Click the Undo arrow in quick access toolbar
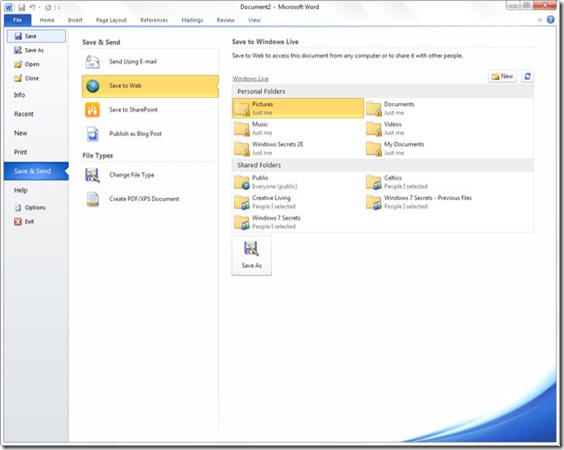The height and width of the screenshot is (450, 564). click(x=32, y=7)
